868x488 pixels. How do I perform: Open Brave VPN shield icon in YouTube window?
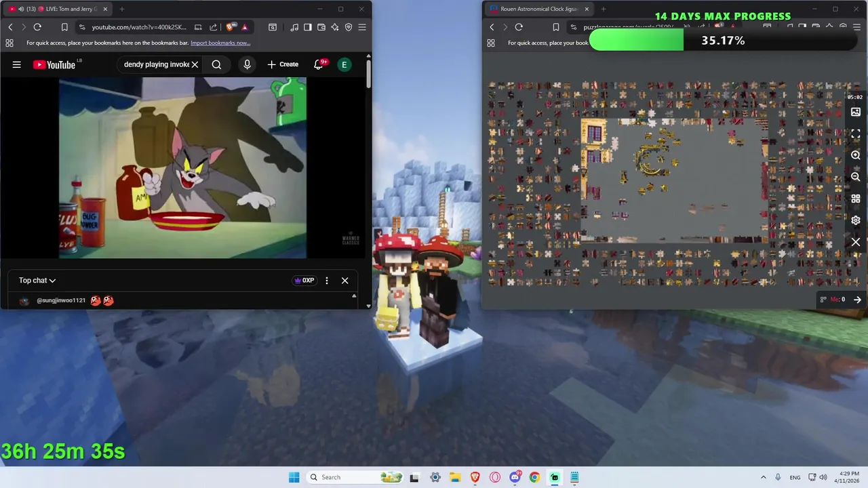coord(349,27)
